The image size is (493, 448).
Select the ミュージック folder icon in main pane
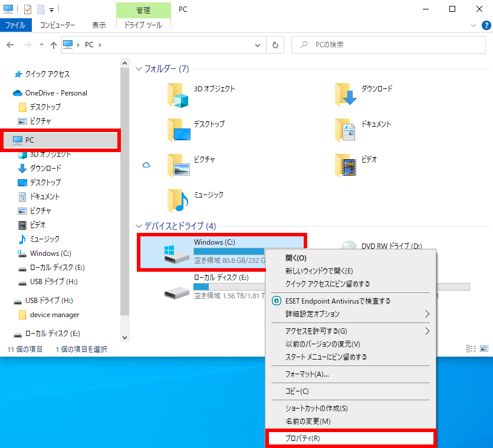[178, 201]
